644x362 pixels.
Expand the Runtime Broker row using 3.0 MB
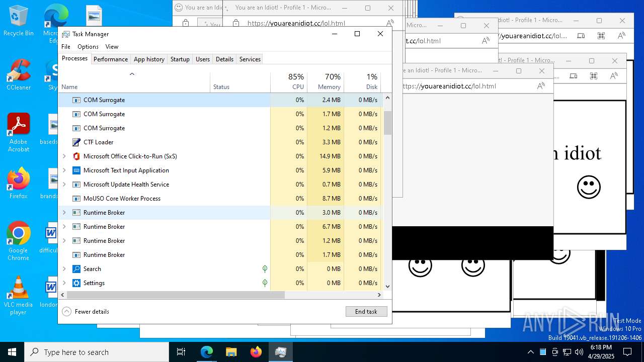(x=64, y=213)
